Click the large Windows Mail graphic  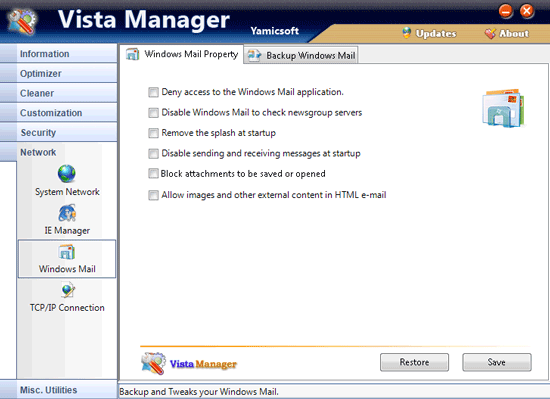(503, 108)
